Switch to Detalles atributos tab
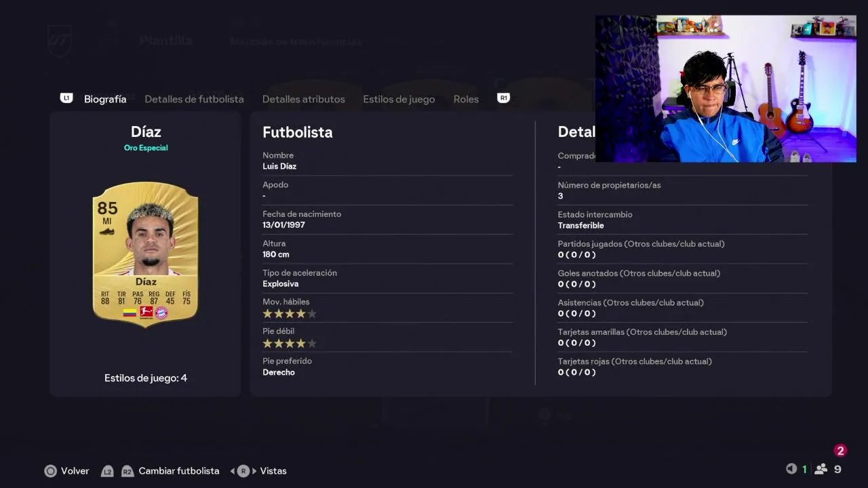Viewport: 868px width, 488px height. click(303, 99)
